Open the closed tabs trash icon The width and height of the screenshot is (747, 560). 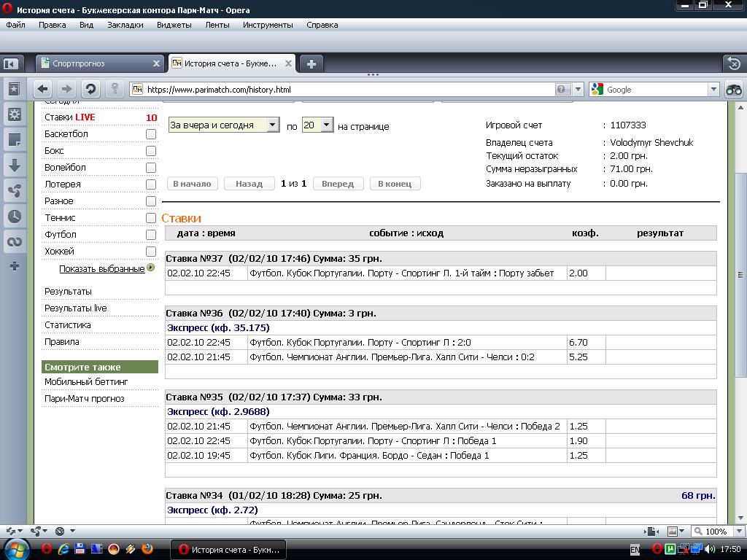click(734, 63)
